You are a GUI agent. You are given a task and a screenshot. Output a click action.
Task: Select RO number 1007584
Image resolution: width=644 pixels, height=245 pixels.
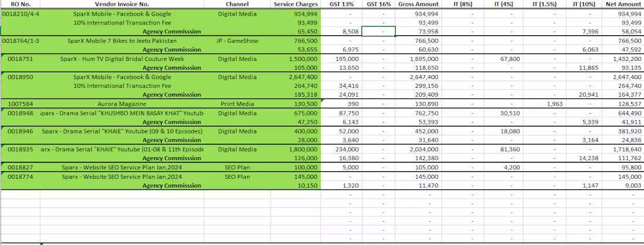pos(20,104)
